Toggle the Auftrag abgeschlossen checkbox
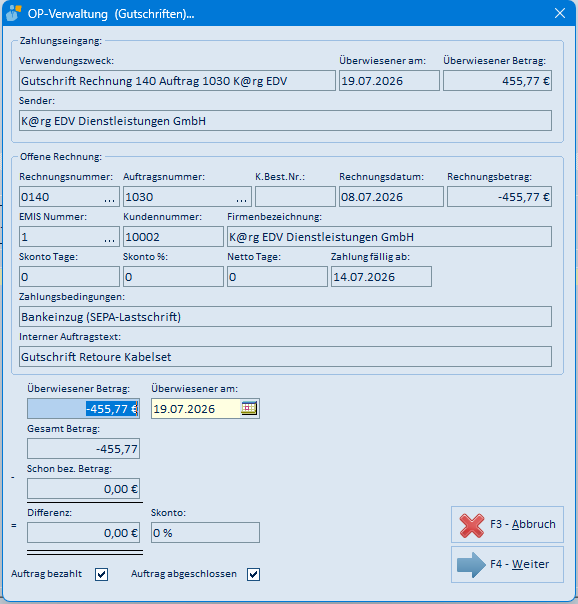This screenshot has width=578, height=604. pyautogui.click(x=253, y=574)
